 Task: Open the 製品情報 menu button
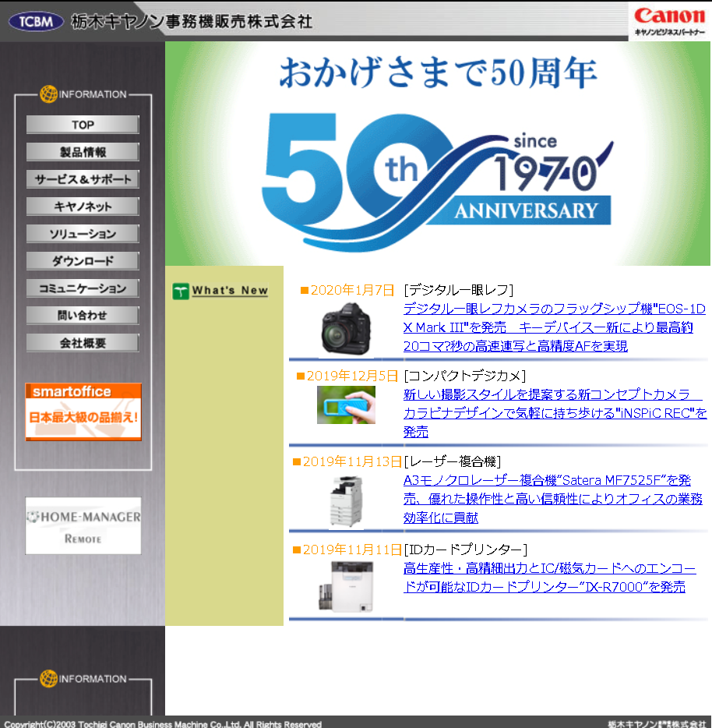tap(83, 152)
